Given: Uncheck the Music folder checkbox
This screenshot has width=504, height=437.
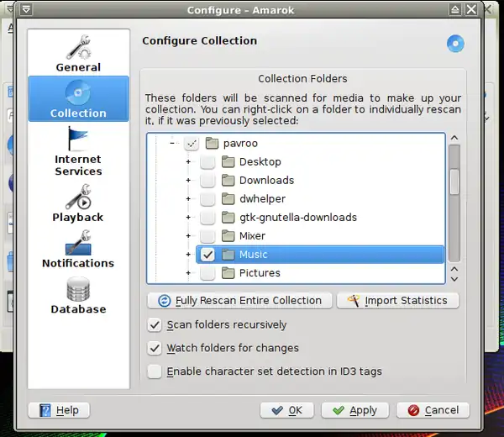Looking at the screenshot, I should (207, 255).
